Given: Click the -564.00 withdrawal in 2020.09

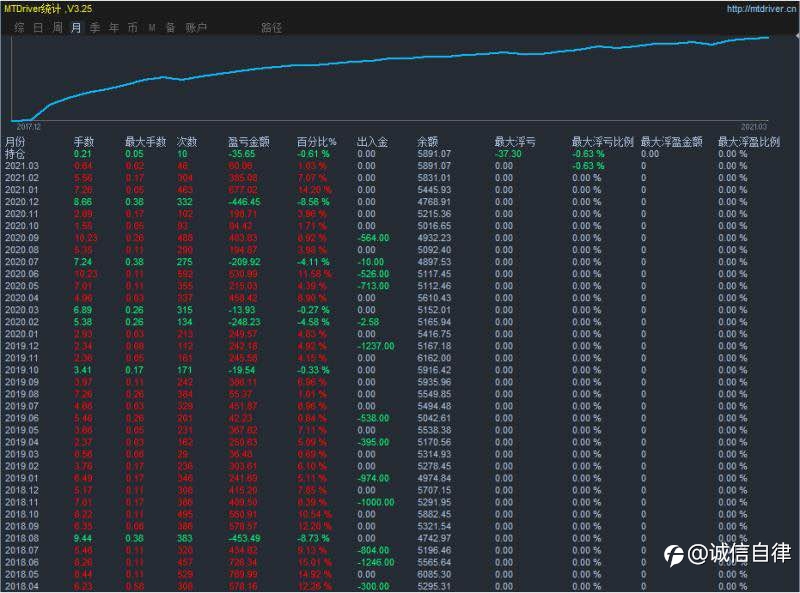Looking at the screenshot, I should coord(373,238).
